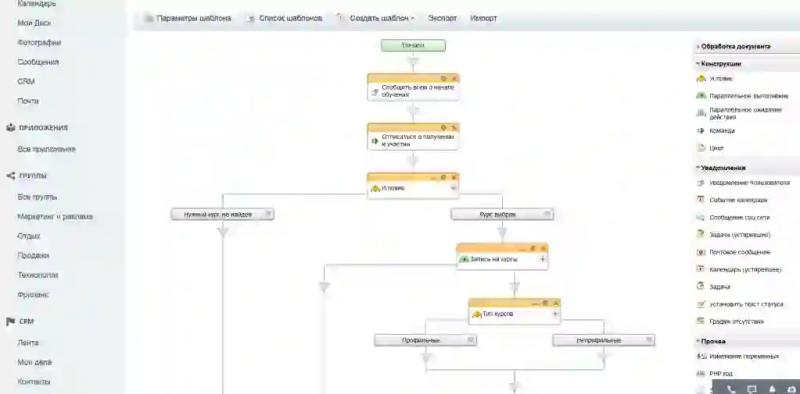The width and height of the screenshot is (800, 394).
Task: Select the 'Нужный курс не найден' branch label
Action: (x=218, y=215)
